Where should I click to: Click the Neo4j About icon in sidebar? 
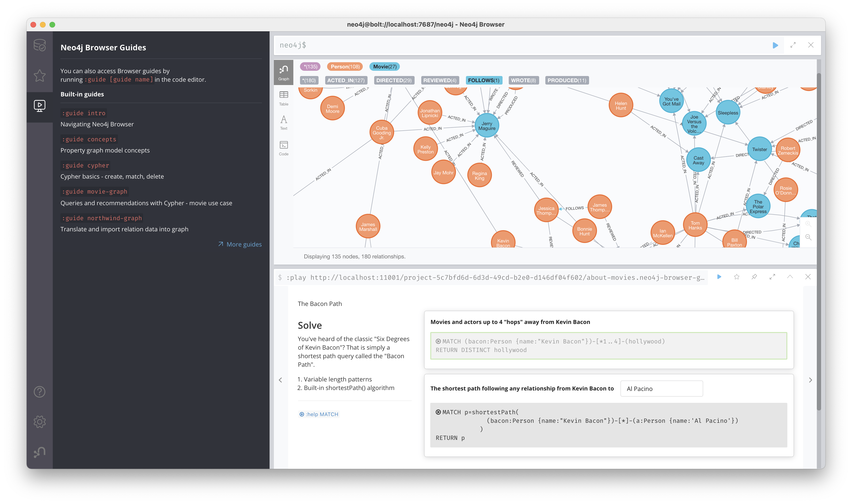click(39, 452)
